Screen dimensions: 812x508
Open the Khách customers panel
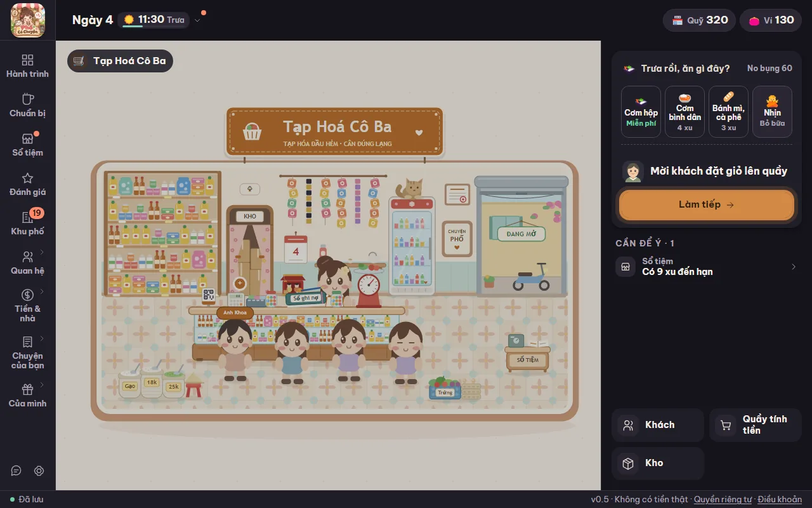point(658,425)
